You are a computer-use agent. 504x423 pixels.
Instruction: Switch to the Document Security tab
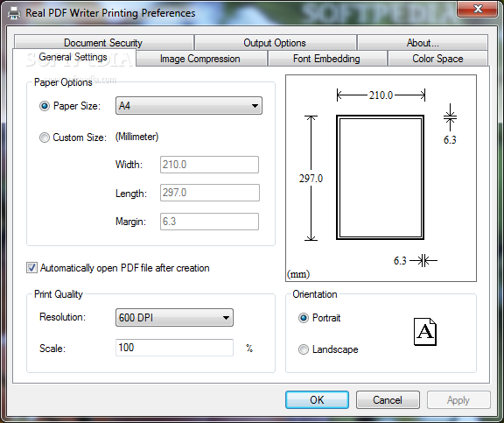pyautogui.click(x=103, y=42)
